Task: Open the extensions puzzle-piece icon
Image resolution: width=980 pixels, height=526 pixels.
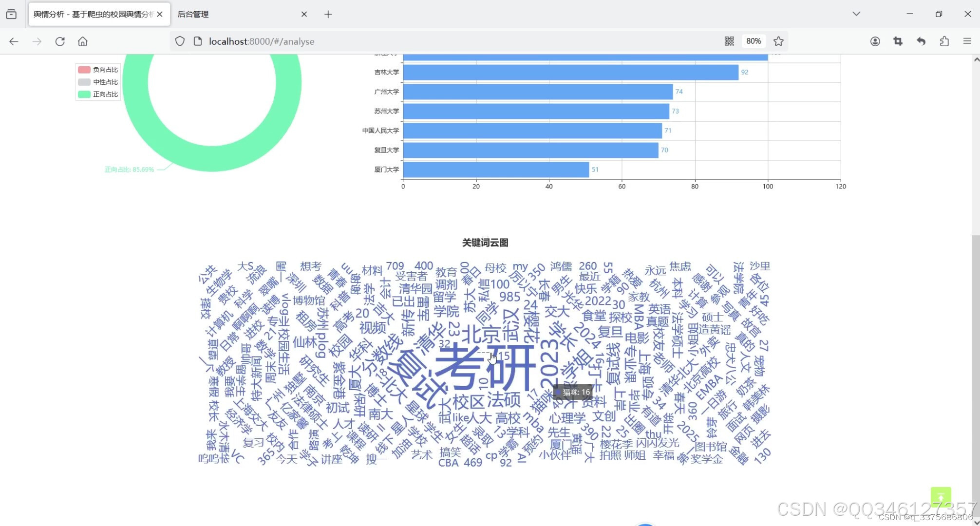Action: point(945,41)
